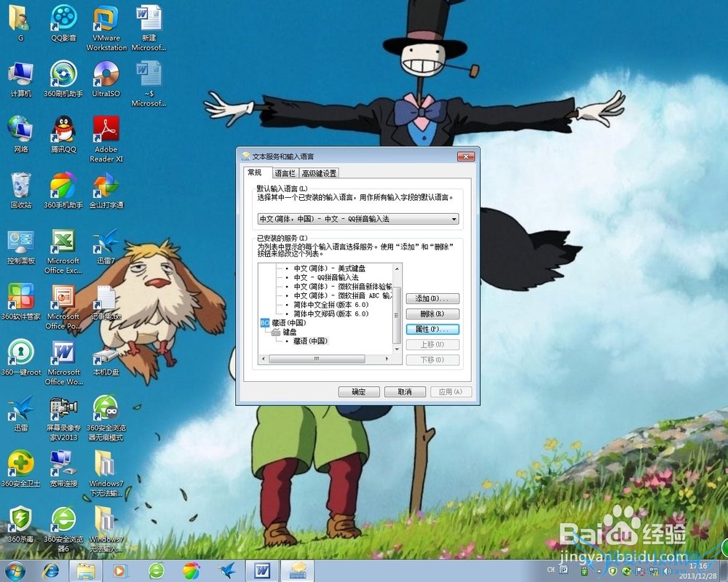Open the 宽带连接 desktop shortcut
The width and height of the screenshot is (728, 582).
(63, 469)
